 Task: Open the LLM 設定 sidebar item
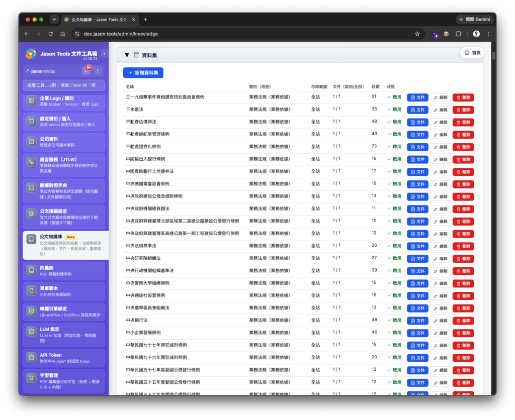[64, 335]
